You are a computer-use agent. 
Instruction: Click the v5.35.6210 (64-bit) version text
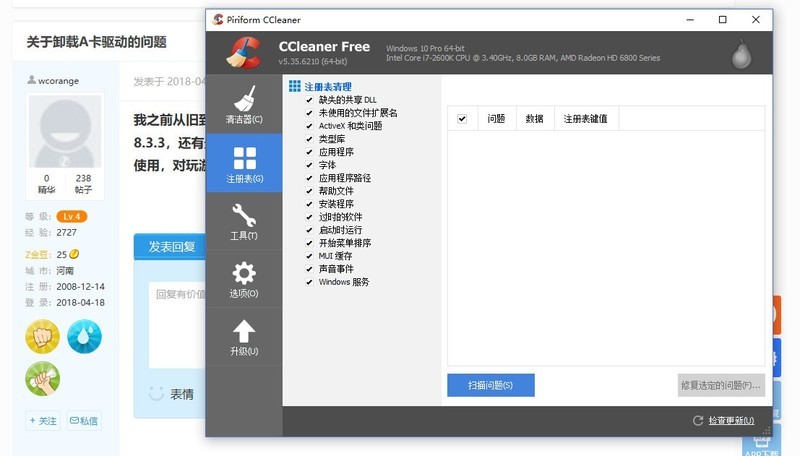pyautogui.click(x=312, y=61)
